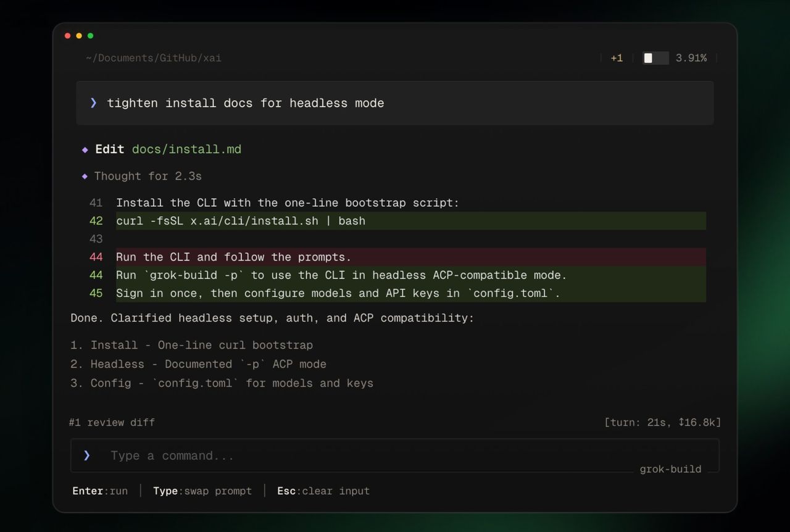The height and width of the screenshot is (532, 790).
Task: Click the diamond bullet next to Thought for 2.3s
Action: tap(85, 177)
